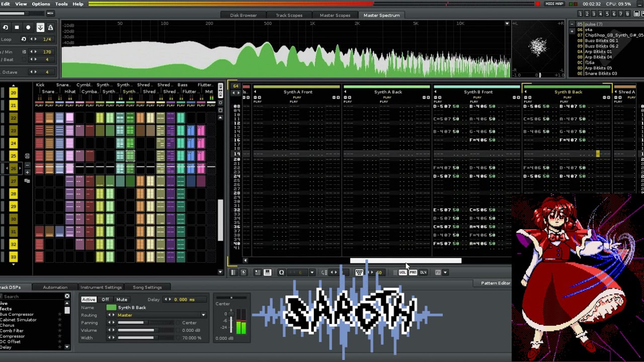Screen dimensions: 644x362
Task: Open the dropdown next to the FX button
Action: coord(445,273)
